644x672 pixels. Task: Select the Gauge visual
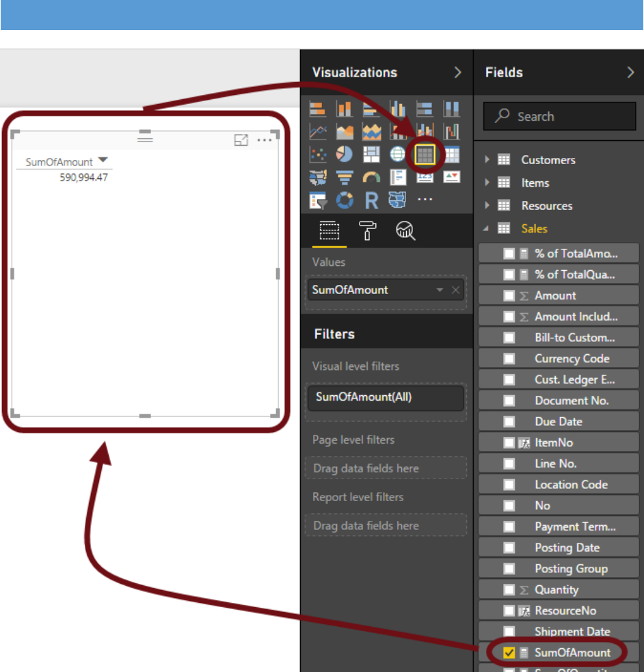click(x=371, y=177)
